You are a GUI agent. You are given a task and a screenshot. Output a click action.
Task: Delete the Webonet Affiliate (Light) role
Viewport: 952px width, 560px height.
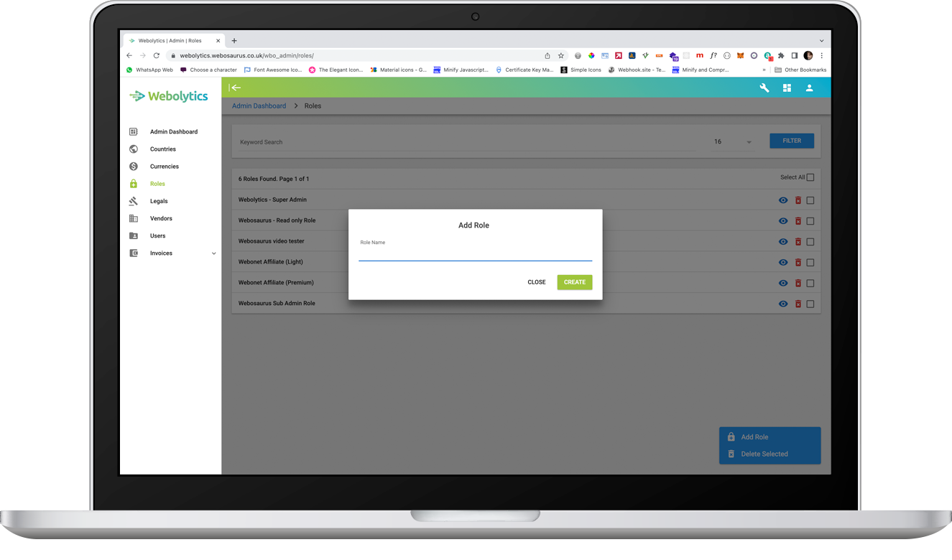tap(798, 262)
